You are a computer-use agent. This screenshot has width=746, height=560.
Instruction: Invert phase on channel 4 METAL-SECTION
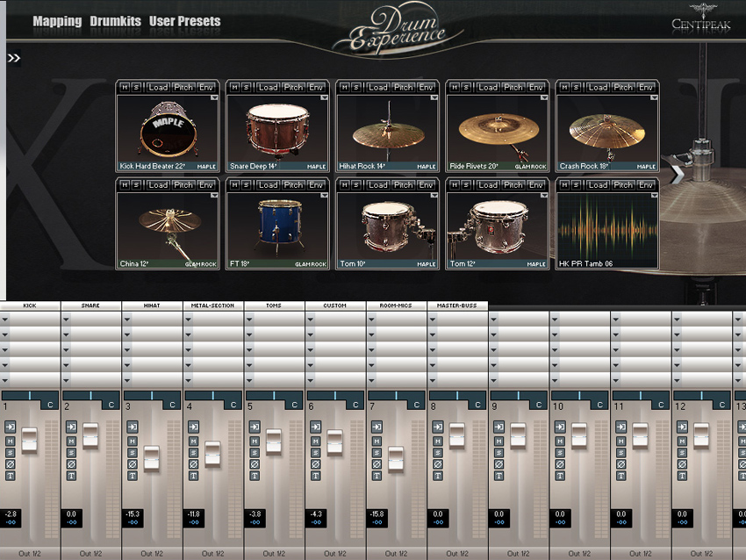pos(193,464)
